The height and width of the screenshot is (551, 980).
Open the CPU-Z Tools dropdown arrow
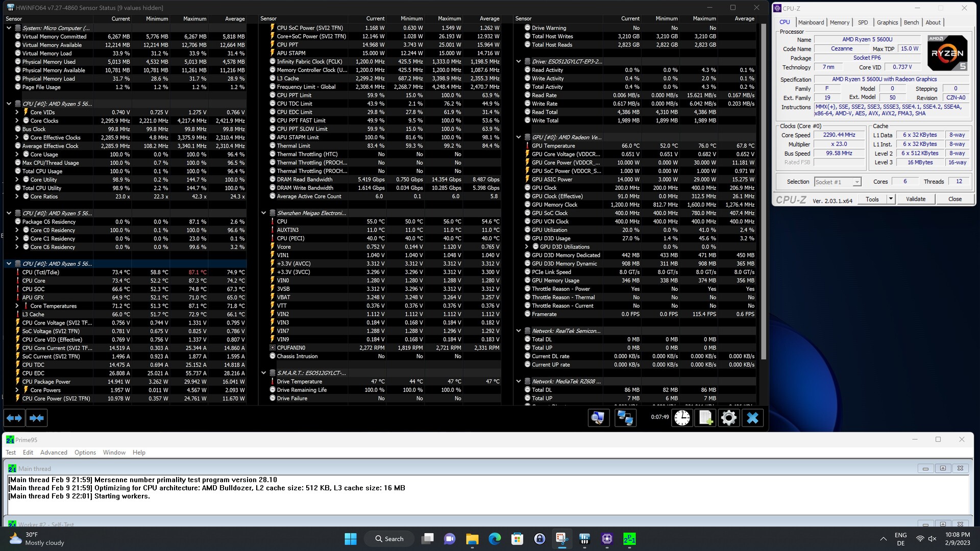click(x=891, y=199)
